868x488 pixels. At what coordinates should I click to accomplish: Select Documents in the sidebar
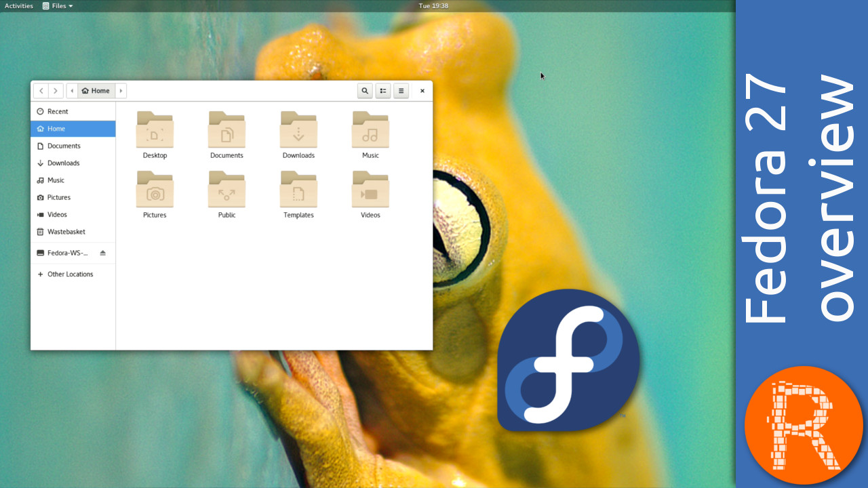(x=73, y=146)
